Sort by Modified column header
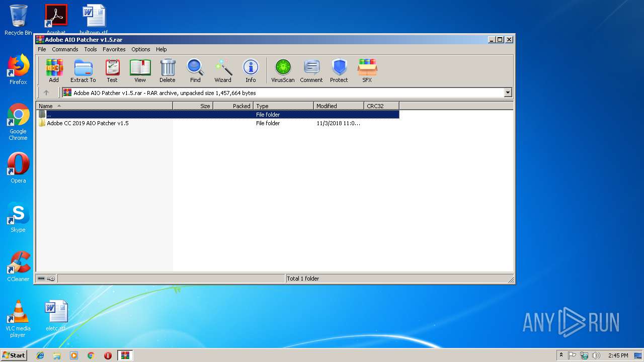 coord(339,106)
